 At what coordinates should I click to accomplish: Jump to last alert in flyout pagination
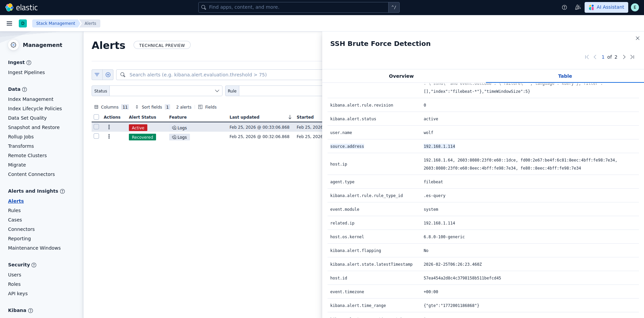click(x=632, y=57)
